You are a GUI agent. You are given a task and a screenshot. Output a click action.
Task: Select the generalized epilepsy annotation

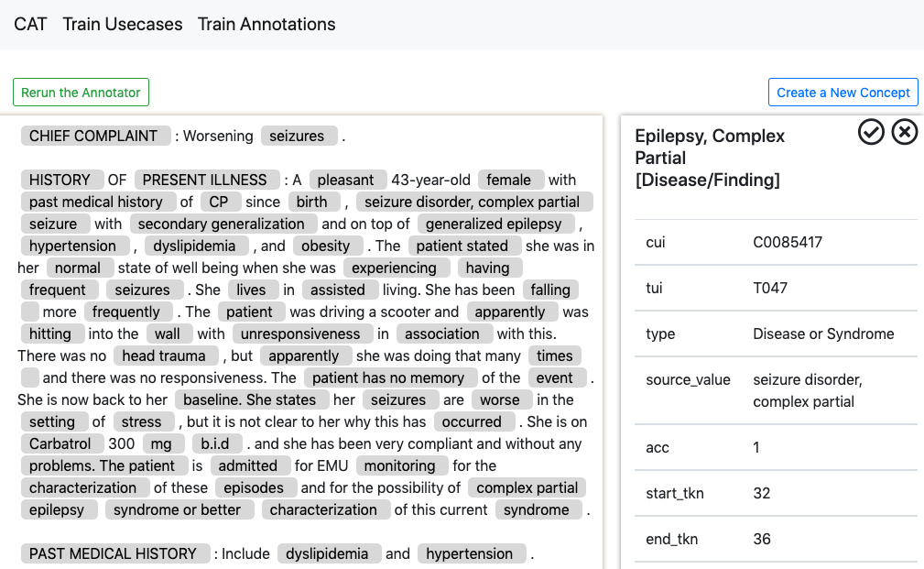pyautogui.click(x=496, y=224)
